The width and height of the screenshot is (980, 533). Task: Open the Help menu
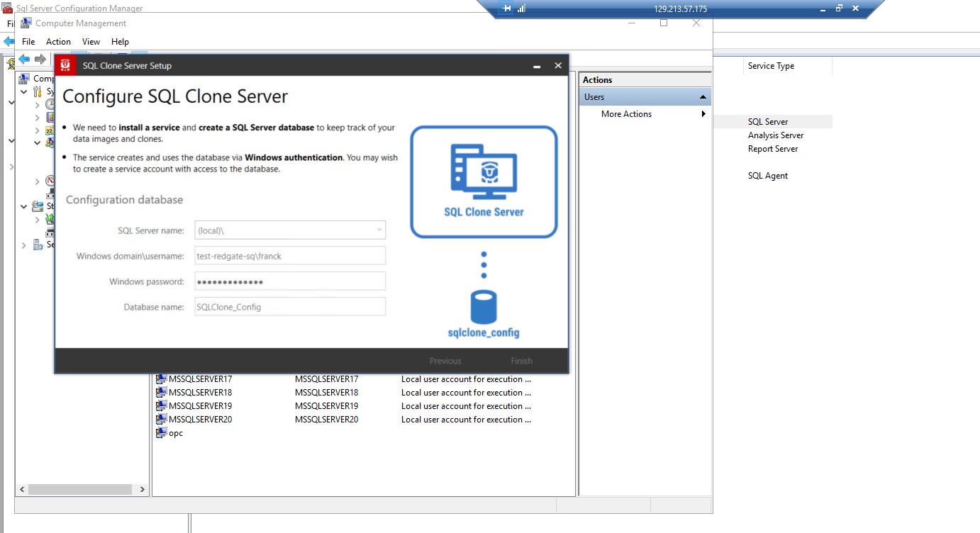click(x=120, y=42)
